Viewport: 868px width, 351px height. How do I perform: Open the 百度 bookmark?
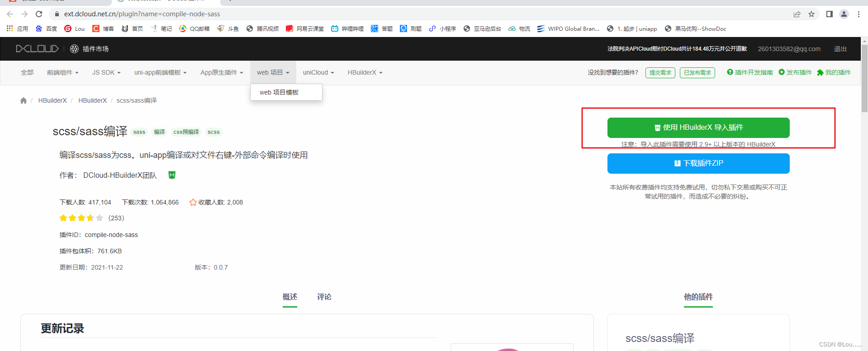coord(46,28)
